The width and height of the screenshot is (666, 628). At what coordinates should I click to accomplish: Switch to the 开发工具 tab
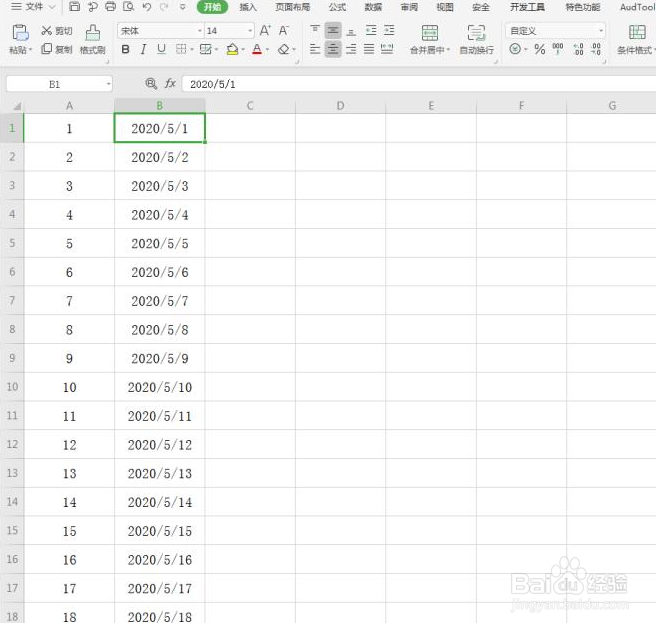(527, 7)
